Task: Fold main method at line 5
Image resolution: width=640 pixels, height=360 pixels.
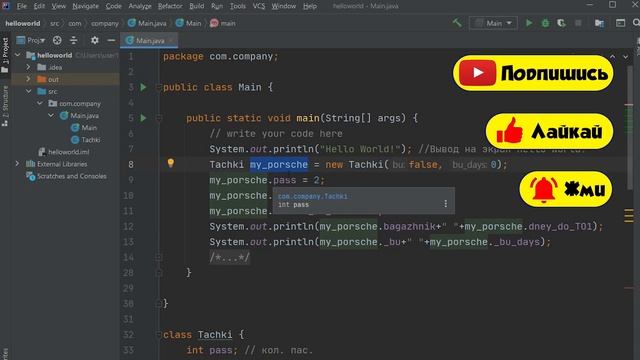Action: click(x=159, y=118)
